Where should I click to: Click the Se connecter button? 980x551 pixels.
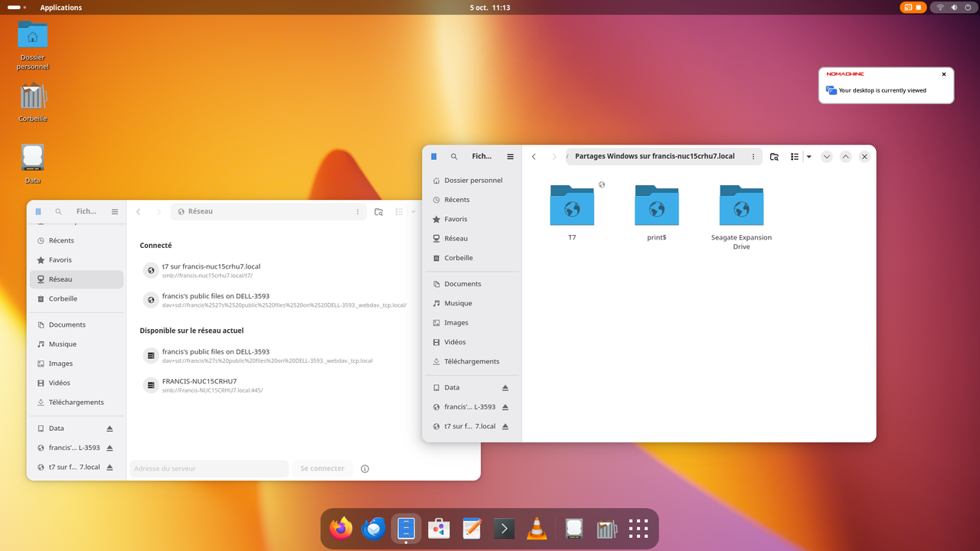pyautogui.click(x=322, y=468)
